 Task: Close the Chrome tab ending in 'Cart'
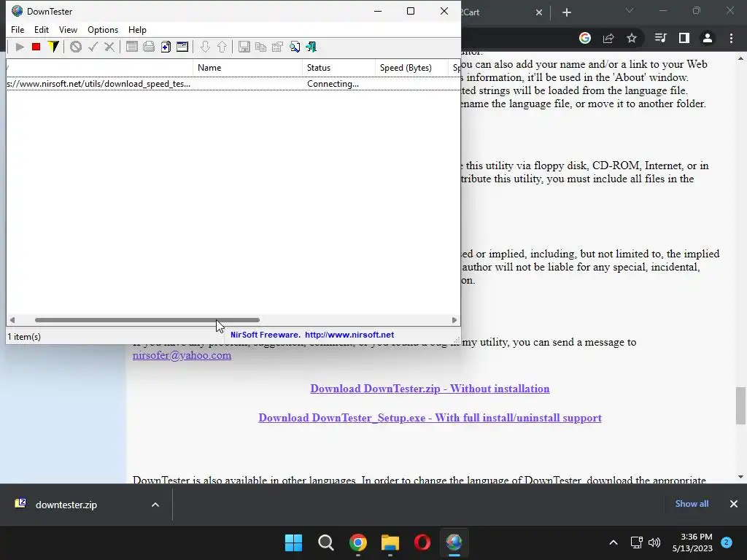coord(539,12)
